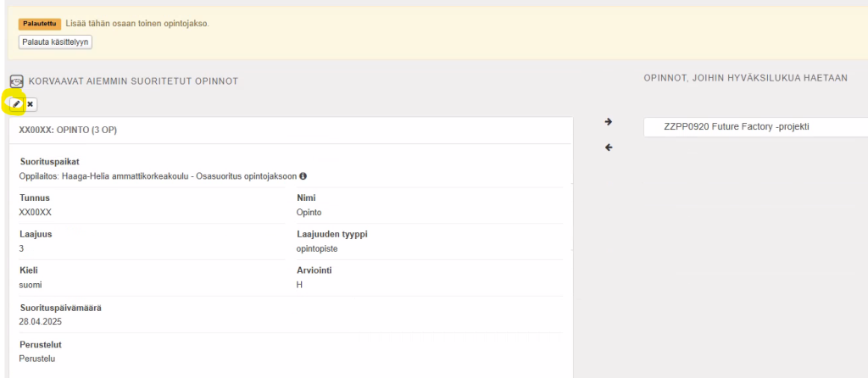This screenshot has width=868, height=378.
Task: Click the Arviointi value H
Action: tap(299, 285)
